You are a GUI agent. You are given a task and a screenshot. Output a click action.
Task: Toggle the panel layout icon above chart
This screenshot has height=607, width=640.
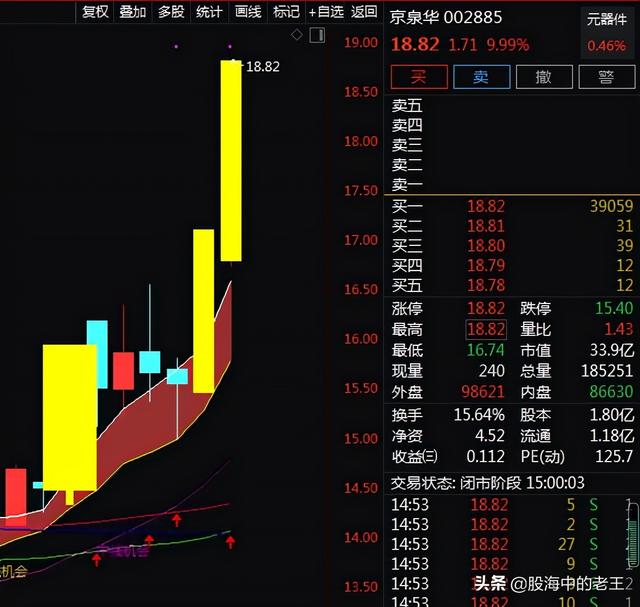[x=317, y=35]
